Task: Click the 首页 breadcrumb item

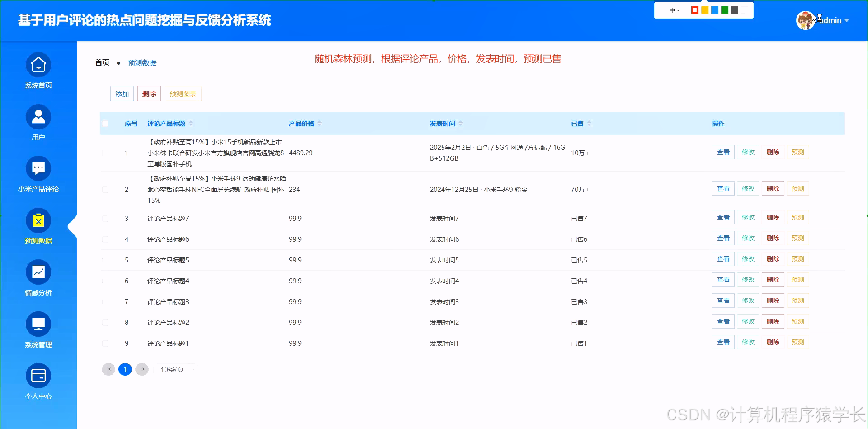Action: [x=102, y=62]
